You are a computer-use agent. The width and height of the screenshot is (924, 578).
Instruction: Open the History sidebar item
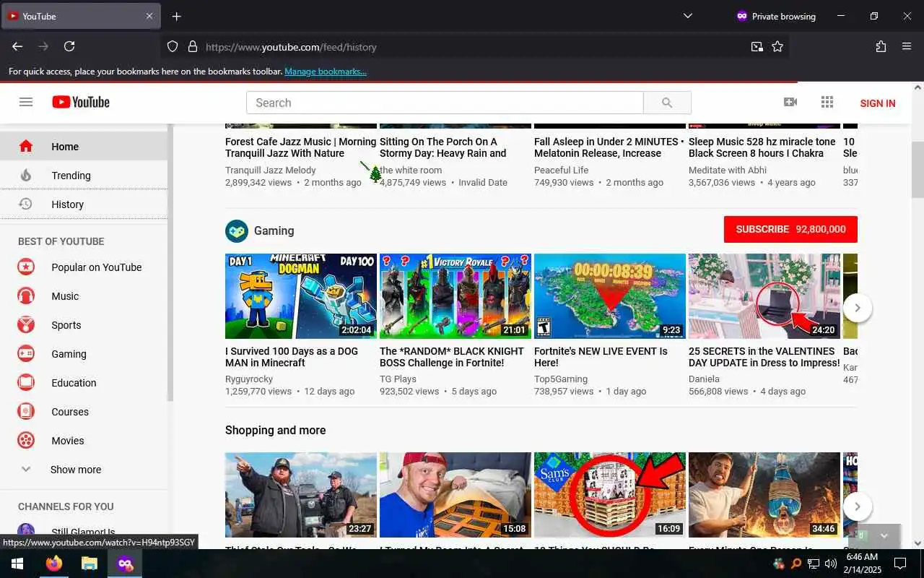pyautogui.click(x=84, y=204)
